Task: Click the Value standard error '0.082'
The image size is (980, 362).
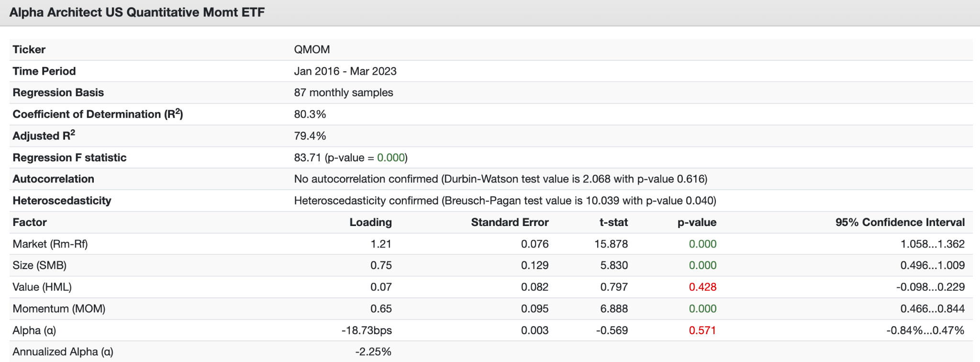Action: coord(535,287)
